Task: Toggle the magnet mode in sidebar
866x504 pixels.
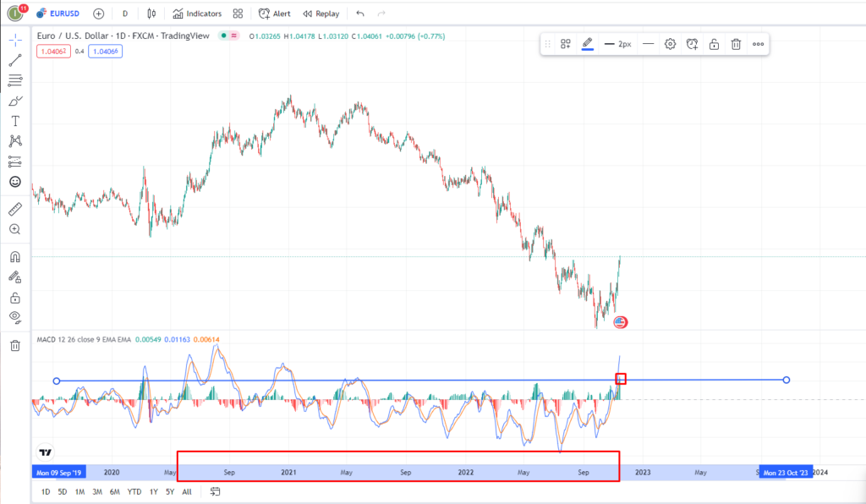Action: click(x=15, y=256)
